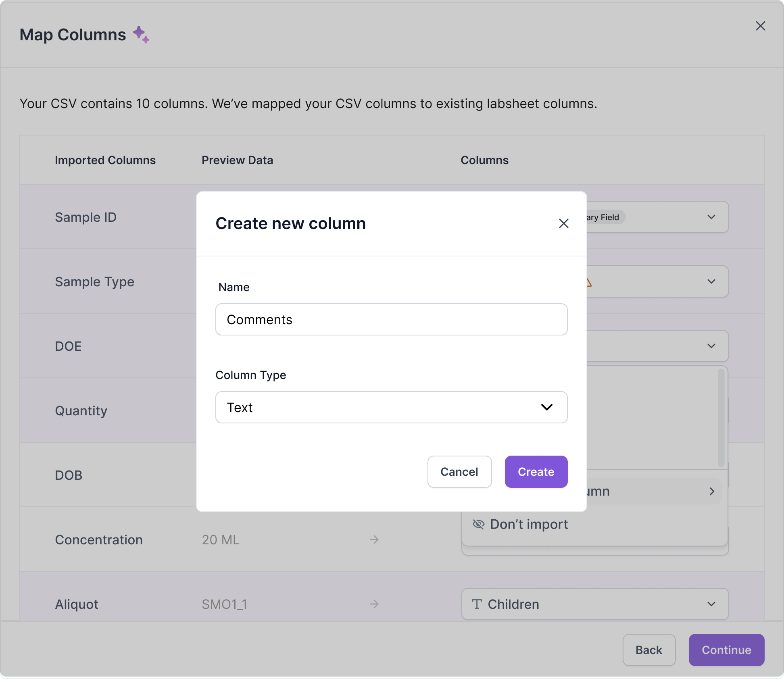784x679 pixels.
Task: Open the Column Type Text dropdown
Action: tap(391, 407)
